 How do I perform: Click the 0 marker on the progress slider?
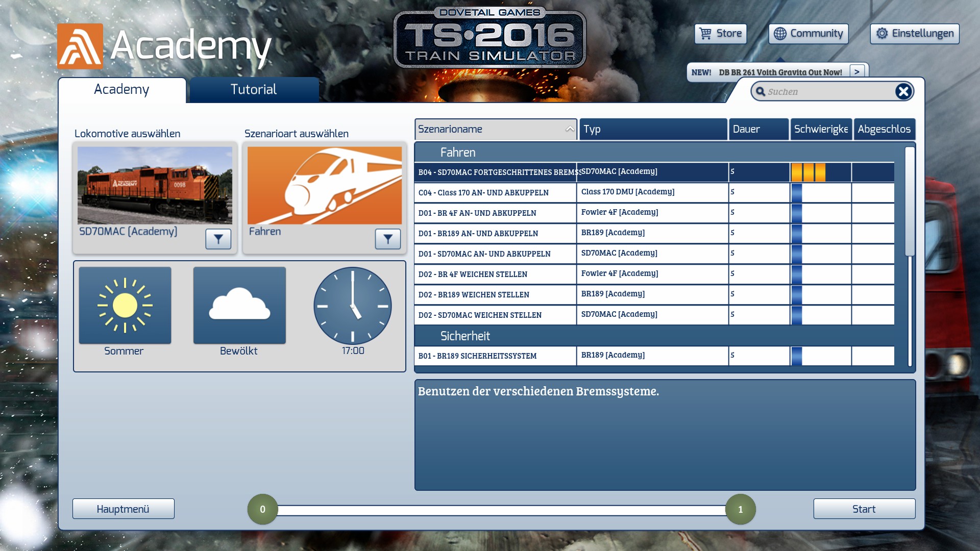point(262,509)
